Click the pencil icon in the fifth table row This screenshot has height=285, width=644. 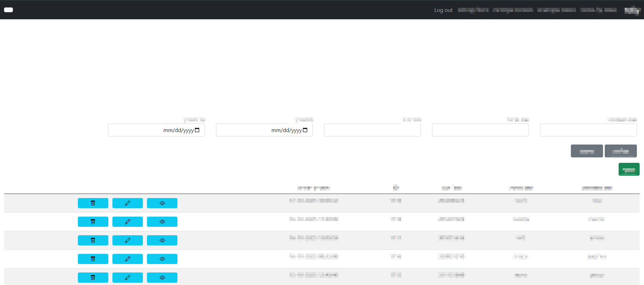click(127, 278)
